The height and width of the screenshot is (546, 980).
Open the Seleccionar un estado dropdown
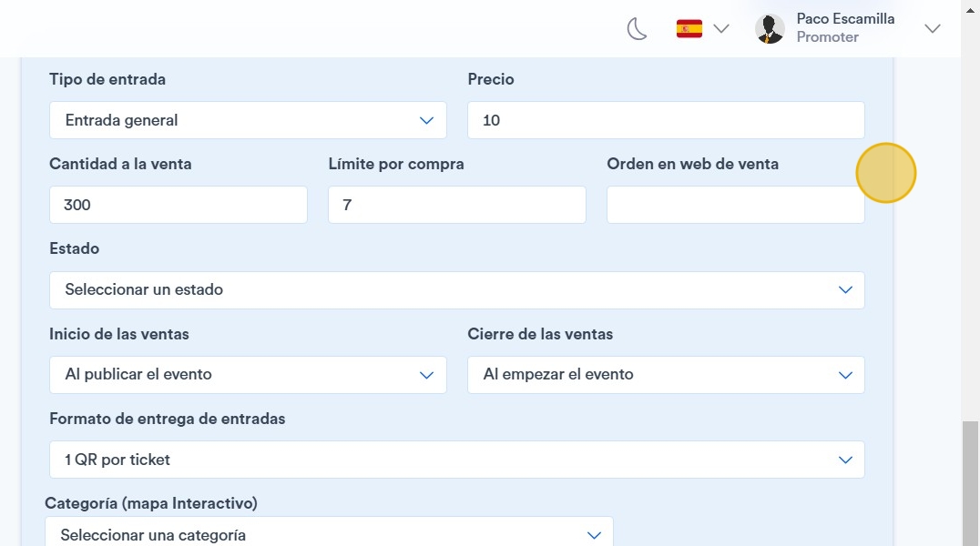457,290
